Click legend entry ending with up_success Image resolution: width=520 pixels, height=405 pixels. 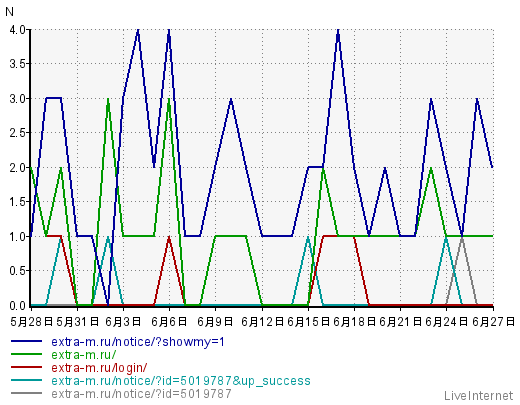tap(181, 381)
